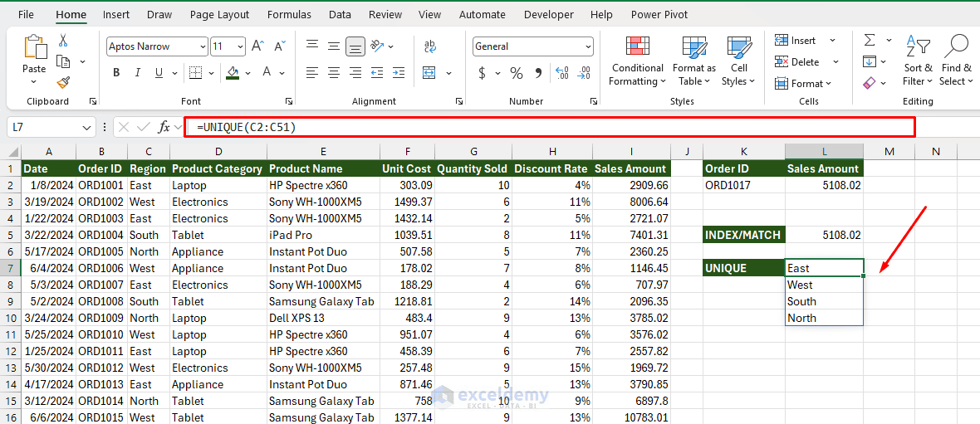The width and height of the screenshot is (980, 424).
Task: Click the Increase Decimal icon
Action: pyautogui.click(x=562, y=73)
